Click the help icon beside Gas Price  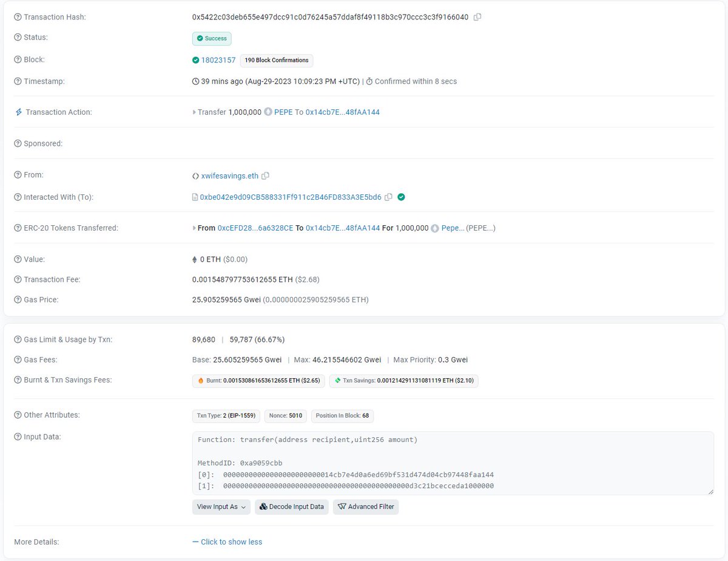[x=18, y=300]
